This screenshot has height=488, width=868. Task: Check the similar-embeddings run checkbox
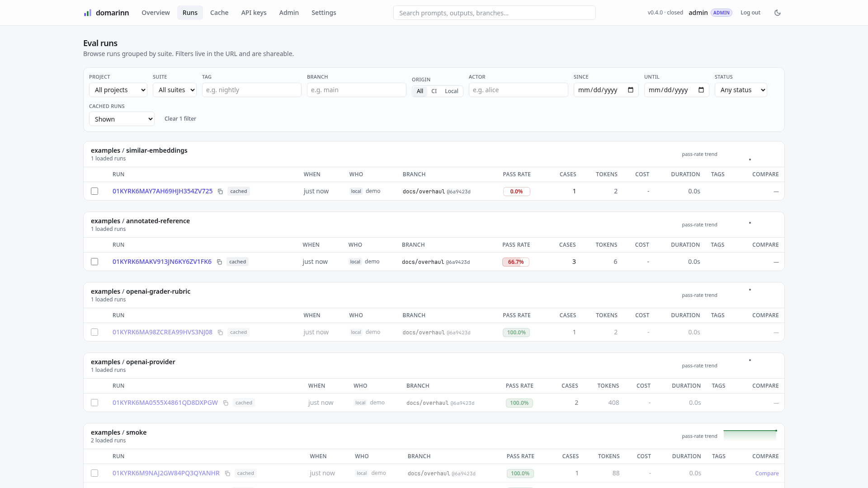tap(94, 191)
